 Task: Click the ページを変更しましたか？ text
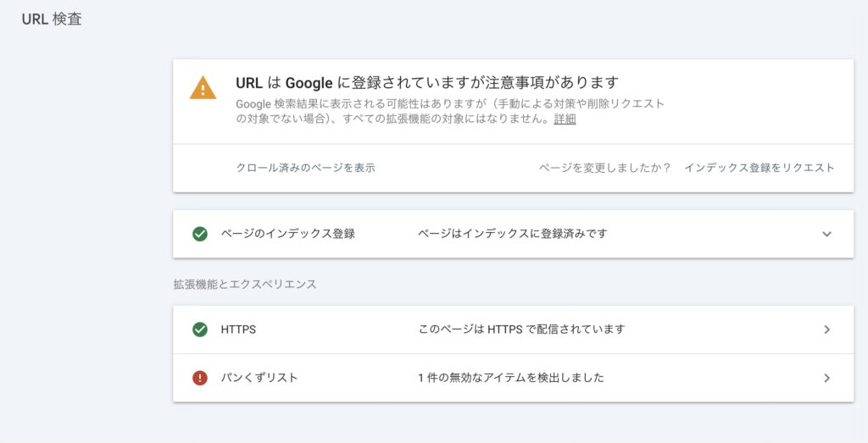[x=605, y=168]
